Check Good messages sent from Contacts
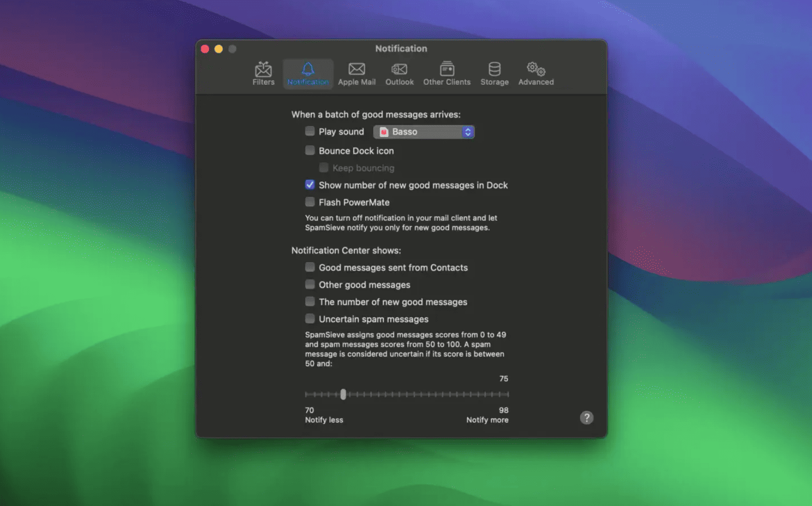Screen dimensions: 812x506 (x=310, y=267)
